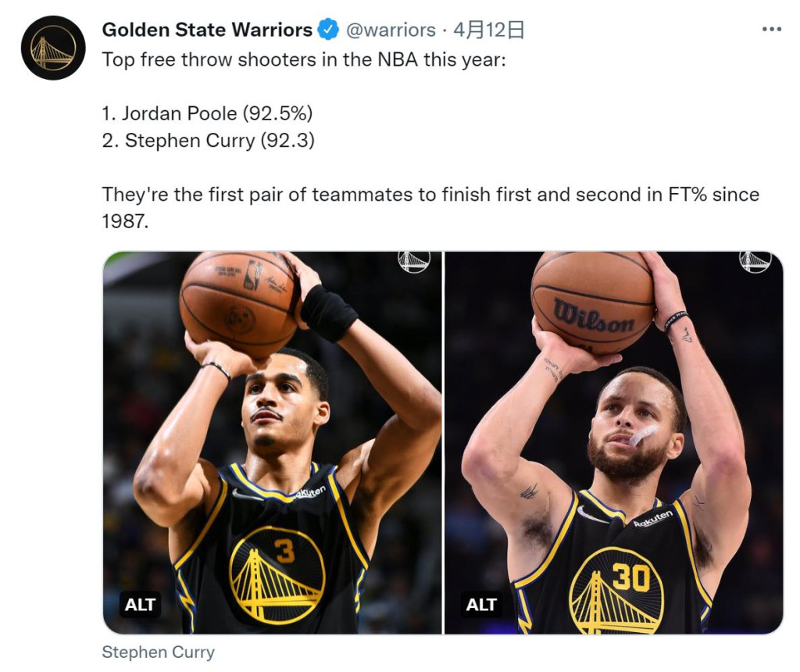The height and width of the screenshot is (672, 800).
Task: Click the Rakuten patch on Curry's jersey
Action: click(652, 518)
